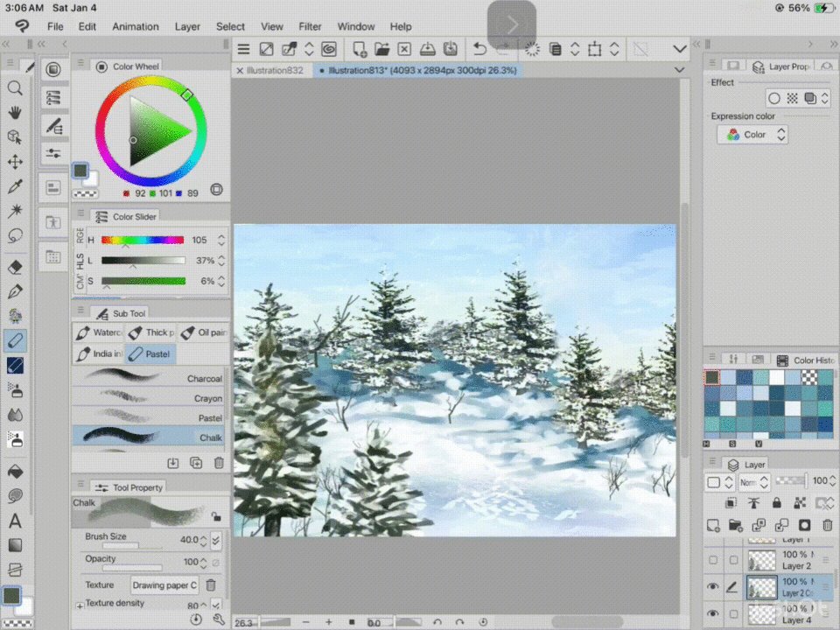
Task: Open the Filter menu
Action: pyautogui.click(x=310, y=27)
